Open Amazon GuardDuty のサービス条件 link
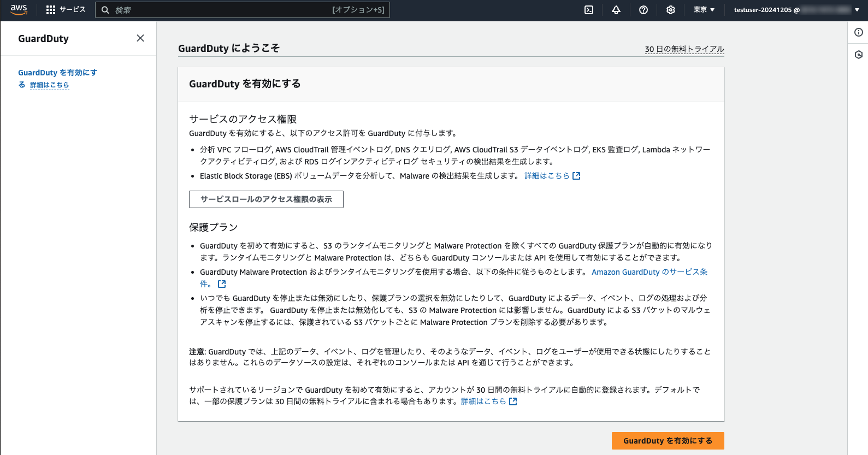The width and height of the screenshot is (868, 455). 649,272
